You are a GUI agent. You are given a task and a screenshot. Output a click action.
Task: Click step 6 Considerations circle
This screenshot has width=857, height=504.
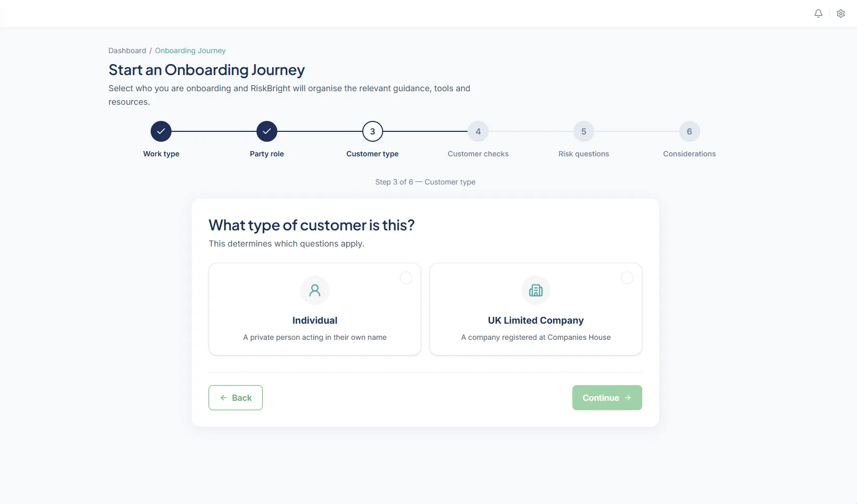690,131
